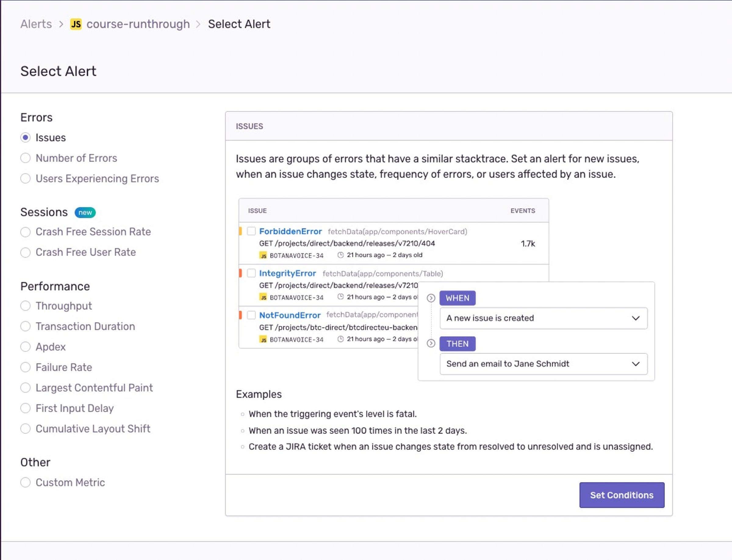Image resolution: width=732 pixels, height=560 pixels.
Task: Click the course-runthrough breadcrumb link
Action: [x=138, y=23]
